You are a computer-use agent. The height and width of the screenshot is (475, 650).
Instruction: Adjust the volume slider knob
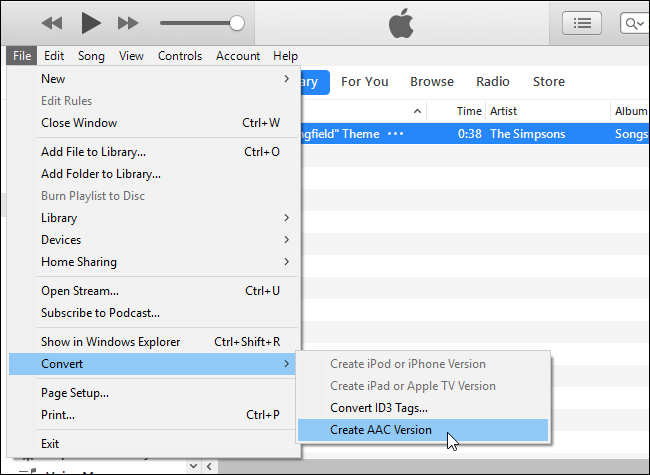[237, 22]
